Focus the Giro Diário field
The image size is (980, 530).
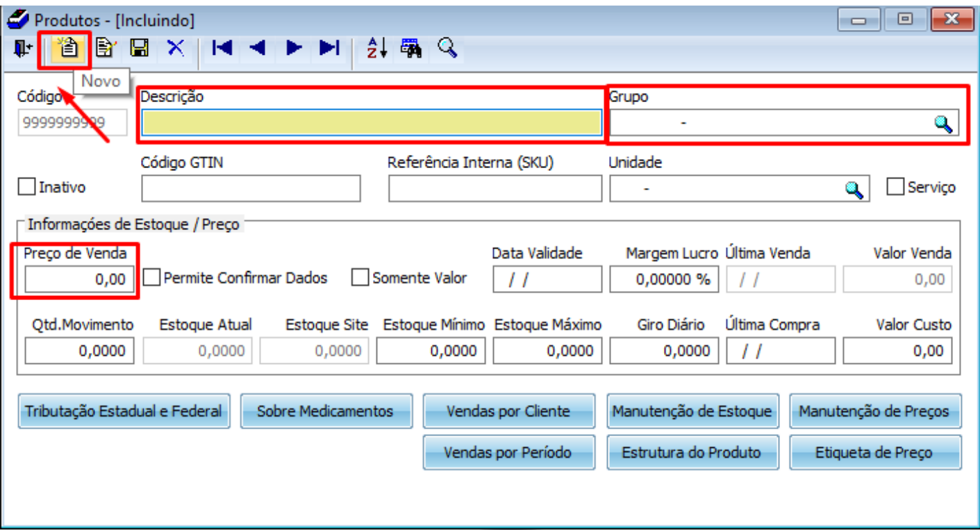664,351
